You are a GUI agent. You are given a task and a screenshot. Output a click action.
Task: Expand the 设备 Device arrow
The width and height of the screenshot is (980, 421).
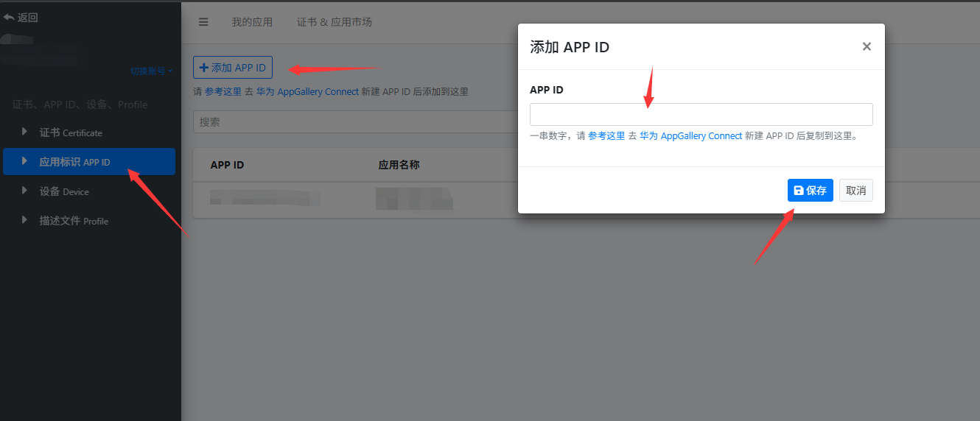pyautogui.click(x=24, y=191)
